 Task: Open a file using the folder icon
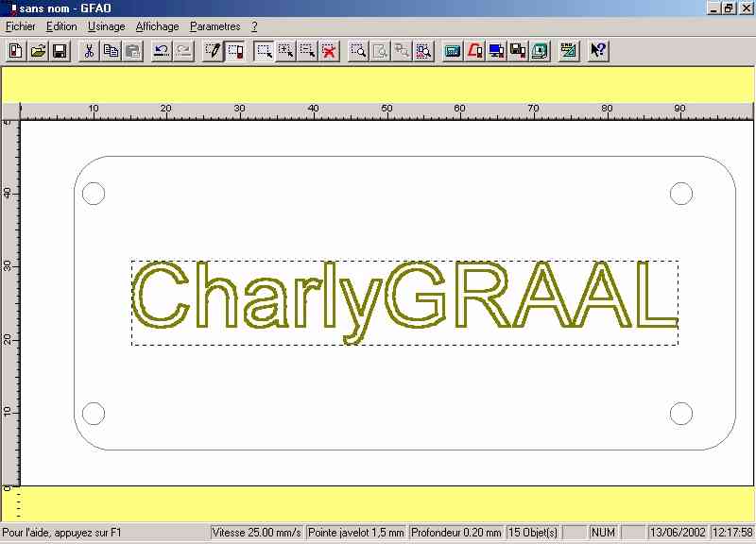(38, 51)
